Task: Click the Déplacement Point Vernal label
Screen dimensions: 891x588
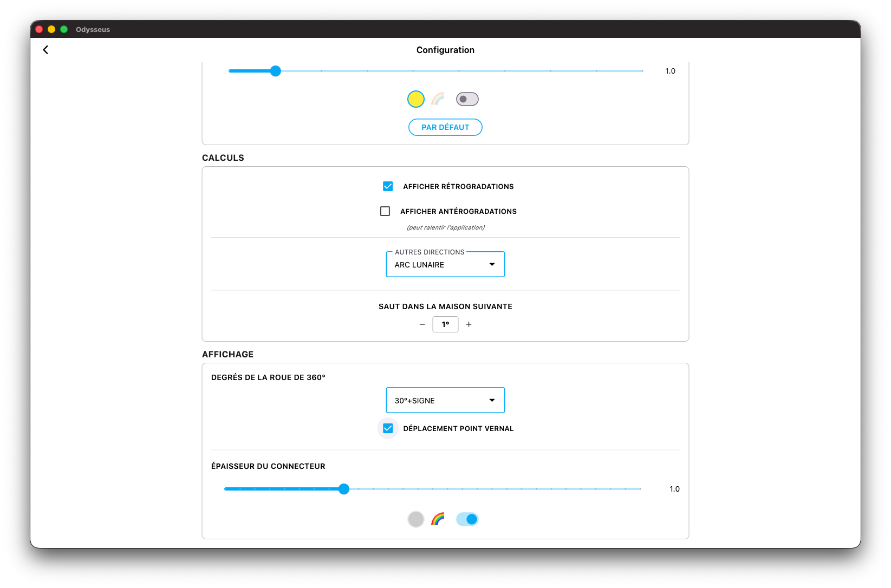Action: [x=458, y=428]
